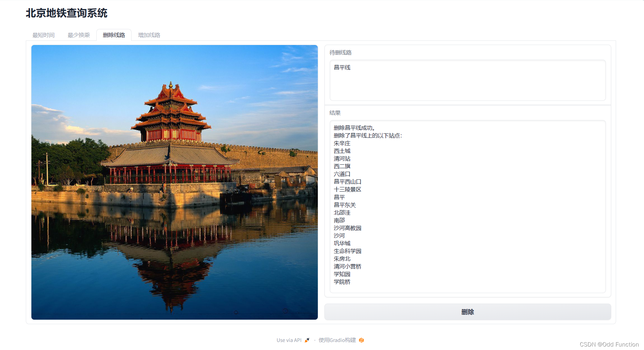
Task: Select station 朱房北 in results
Action: click(x=342, y=259)
